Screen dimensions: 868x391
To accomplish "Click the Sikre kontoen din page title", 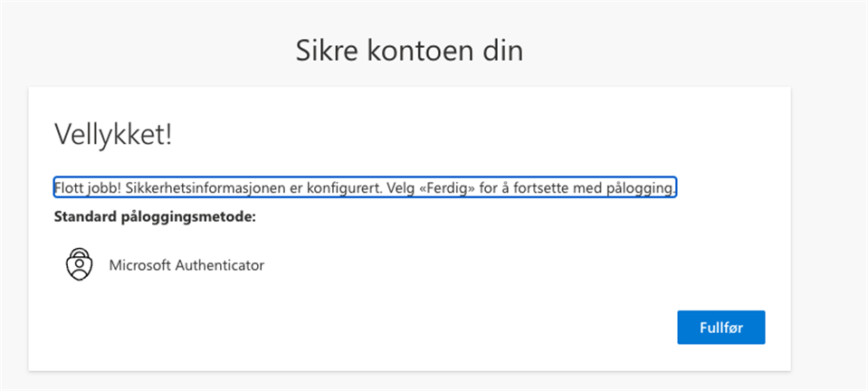I will click(x=409, y=51).
